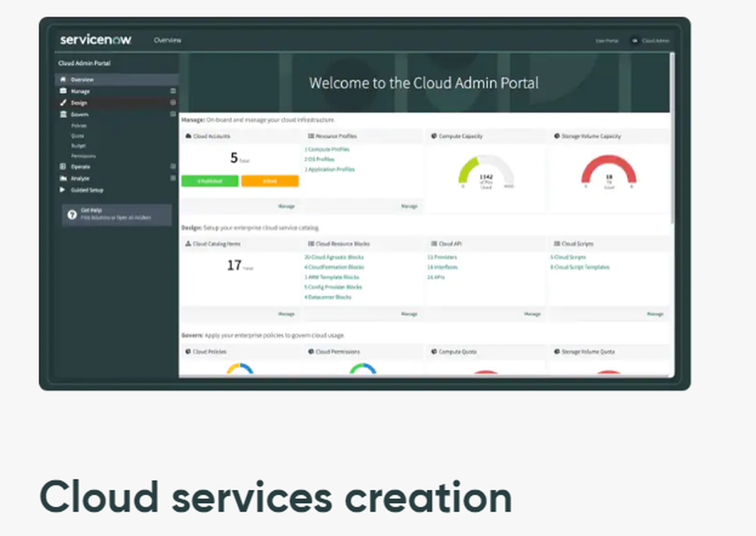This screenshot has height=536, width=756.
Task: Click Manage under Cloud Resource Blocks
Action: (x=409, y=314)
